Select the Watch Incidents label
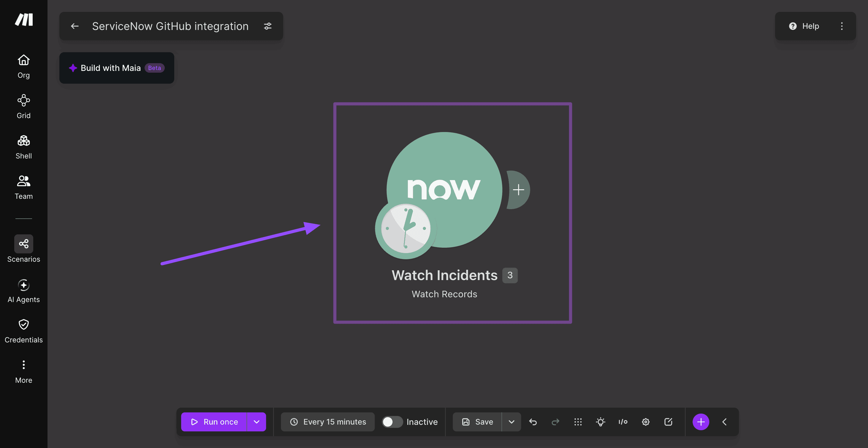Screen dimensions: 868x448 (444, 275)
